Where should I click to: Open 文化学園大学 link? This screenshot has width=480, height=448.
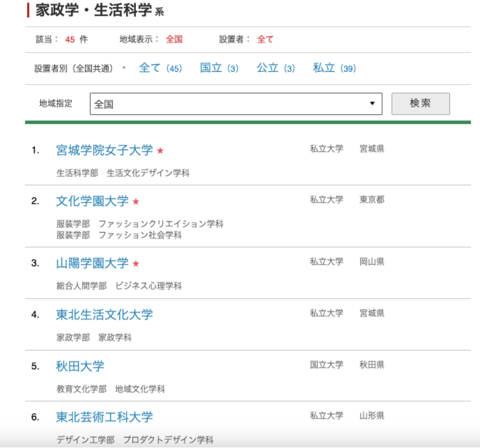(92, 201)
